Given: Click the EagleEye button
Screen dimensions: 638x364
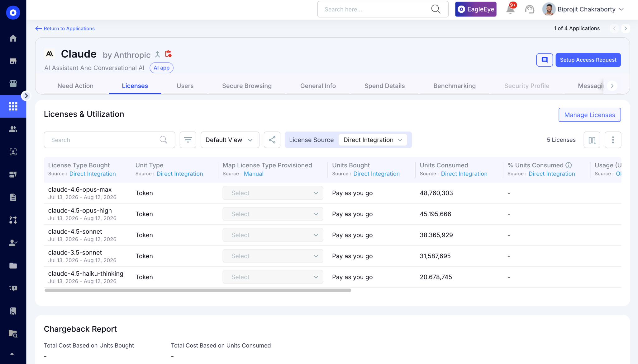Looking at the screenshot, I should pos(476,9).
